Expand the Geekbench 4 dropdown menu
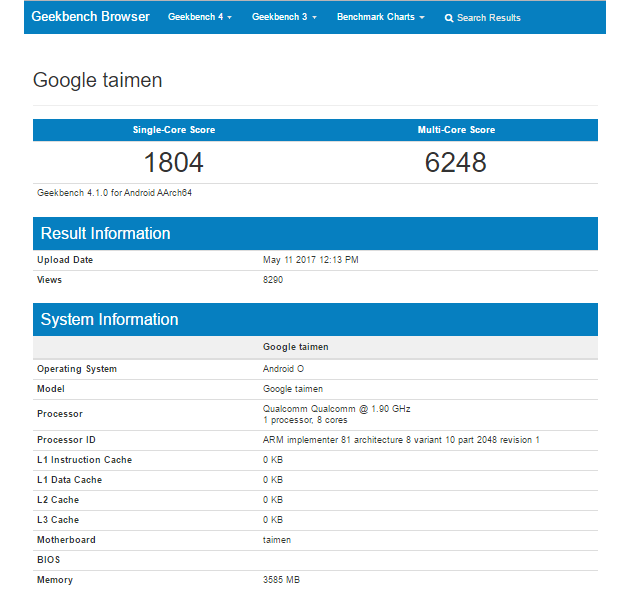 coord(200,17)
